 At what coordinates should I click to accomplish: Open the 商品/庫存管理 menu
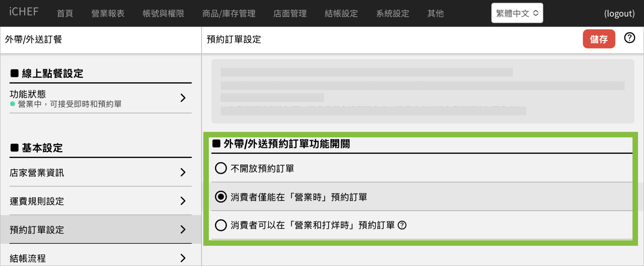click(x=228, y=13)
